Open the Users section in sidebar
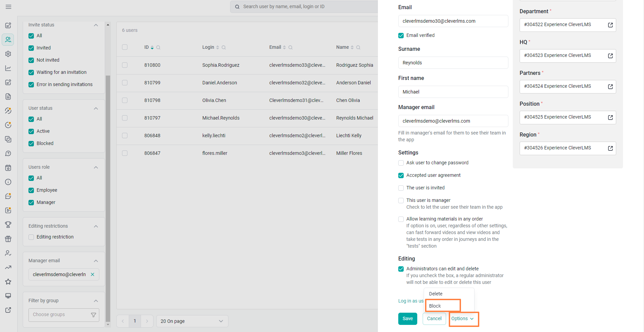 [x=8, y=40]
